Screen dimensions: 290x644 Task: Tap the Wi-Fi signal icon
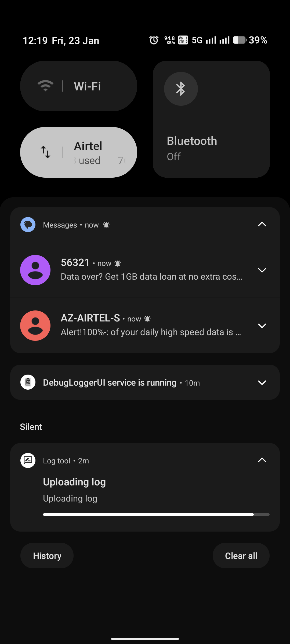[x=45, y=86]
